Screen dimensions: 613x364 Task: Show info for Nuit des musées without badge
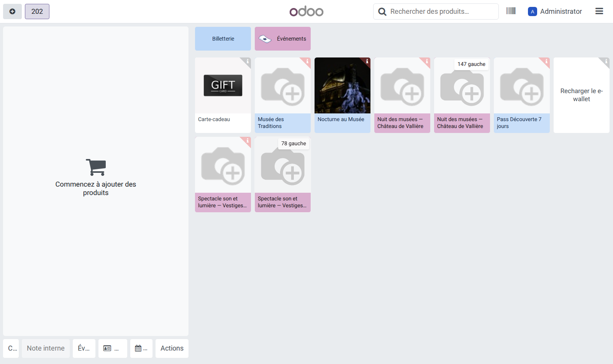coord(427,61)
